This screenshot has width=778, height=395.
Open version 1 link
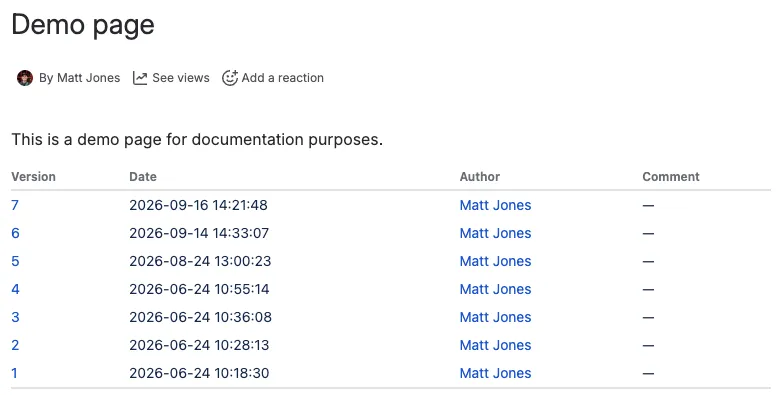[14, 373]
